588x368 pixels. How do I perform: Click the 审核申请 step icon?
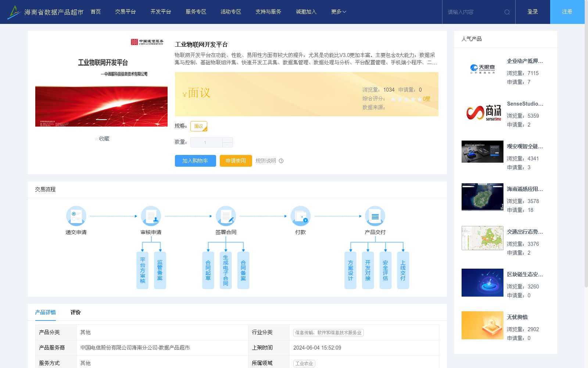[151, 216]
